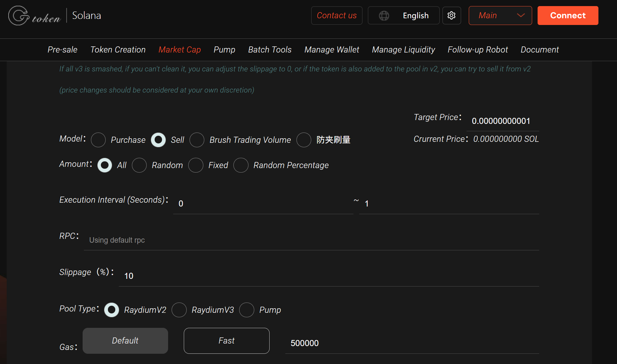Select Brush Trading Volume model
The image size is (617, 364).
pyautogui.click(x=197, y=140)
